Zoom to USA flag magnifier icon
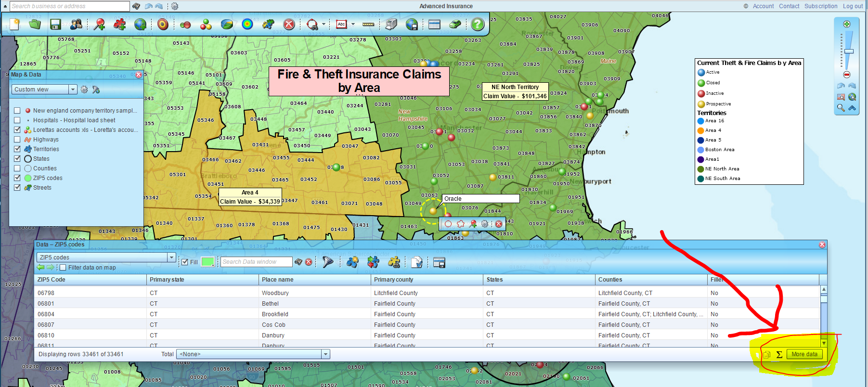The image size is (868, 387). 841,97
